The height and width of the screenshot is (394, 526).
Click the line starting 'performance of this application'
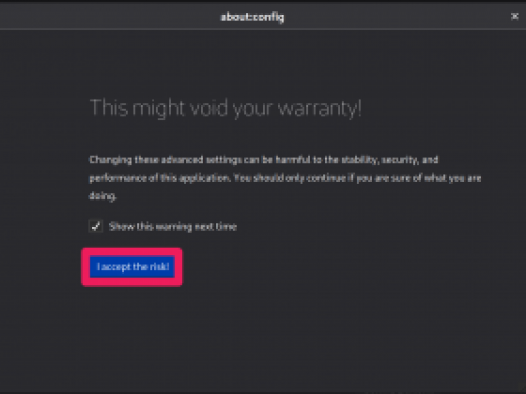(x=285, y=178)
